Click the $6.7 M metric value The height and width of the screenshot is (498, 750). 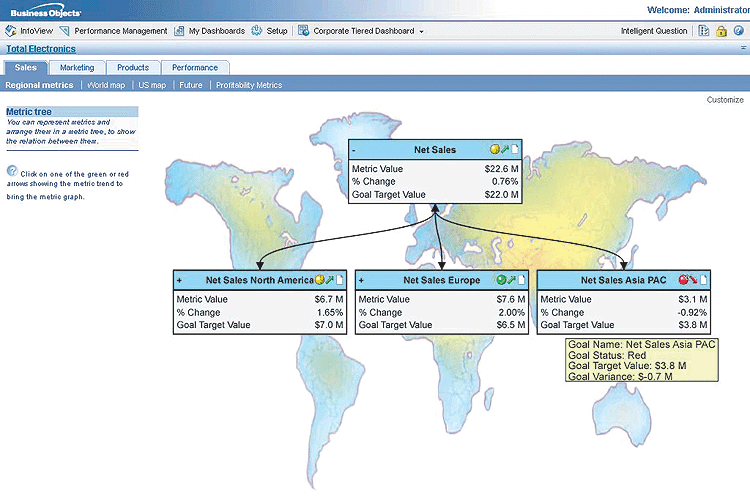point(329,299)
